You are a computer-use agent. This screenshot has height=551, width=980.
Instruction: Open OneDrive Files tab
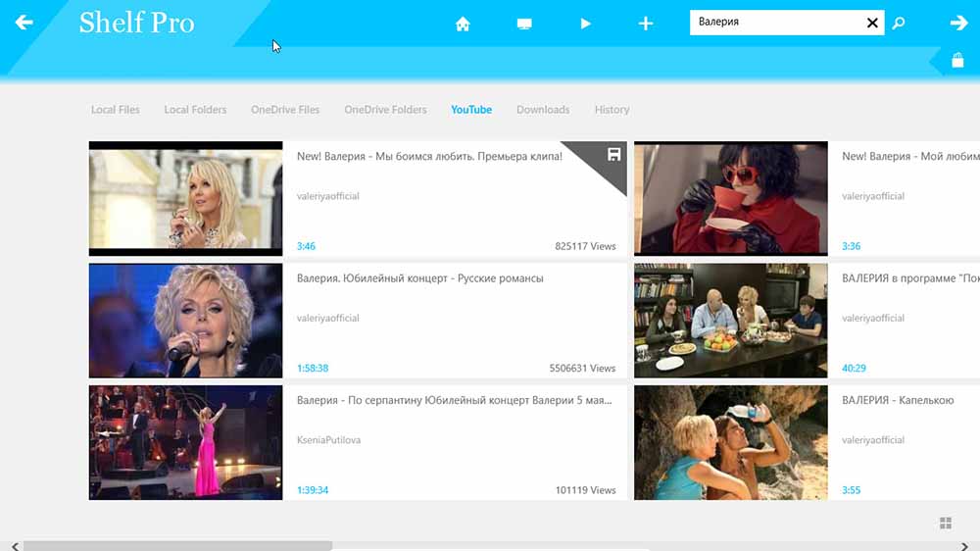[x=285, y=110]
